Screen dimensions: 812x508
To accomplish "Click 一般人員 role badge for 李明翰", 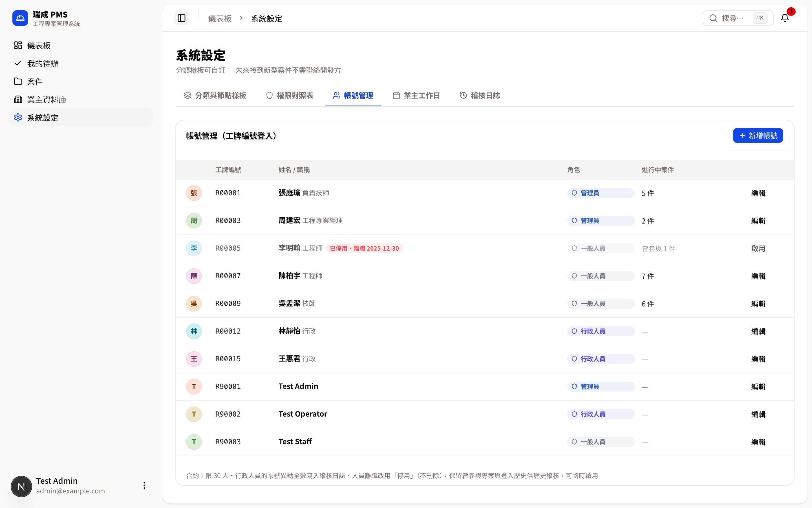I will [x=601, y=248].
